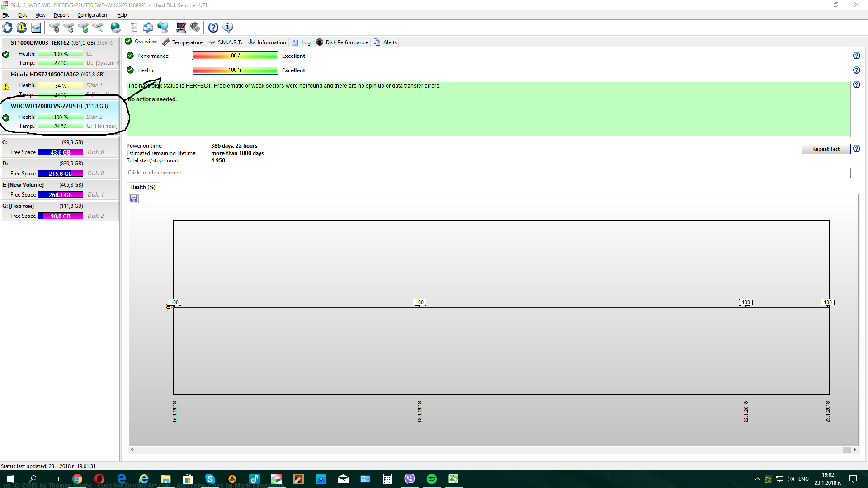Open the Windows Start menu
Viewport: 868px width, 488px height.
pos(11,479)
